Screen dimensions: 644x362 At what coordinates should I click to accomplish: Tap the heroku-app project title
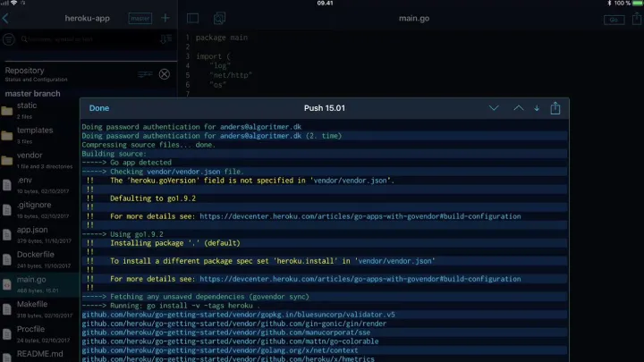(x=87, y=18)
